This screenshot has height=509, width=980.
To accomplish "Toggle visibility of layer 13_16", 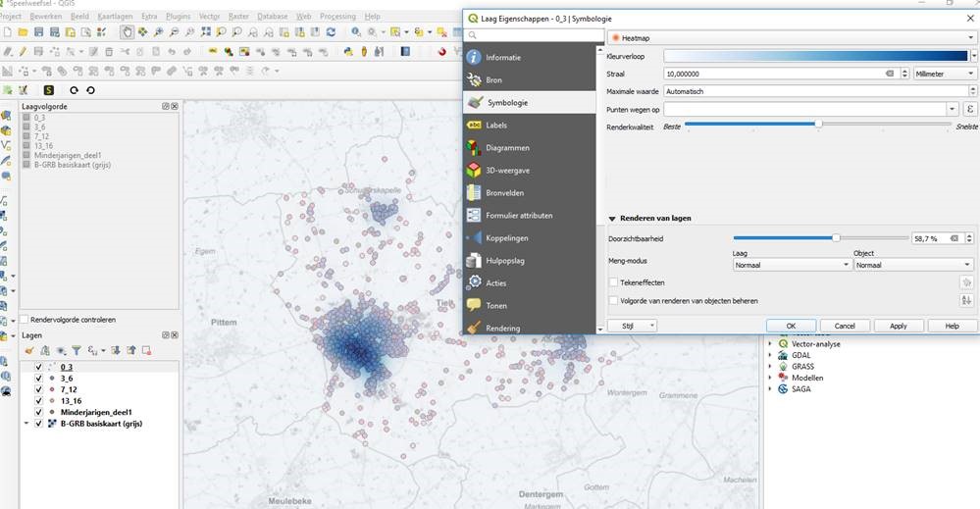I will pyautogui.click(x=39, y=401).
